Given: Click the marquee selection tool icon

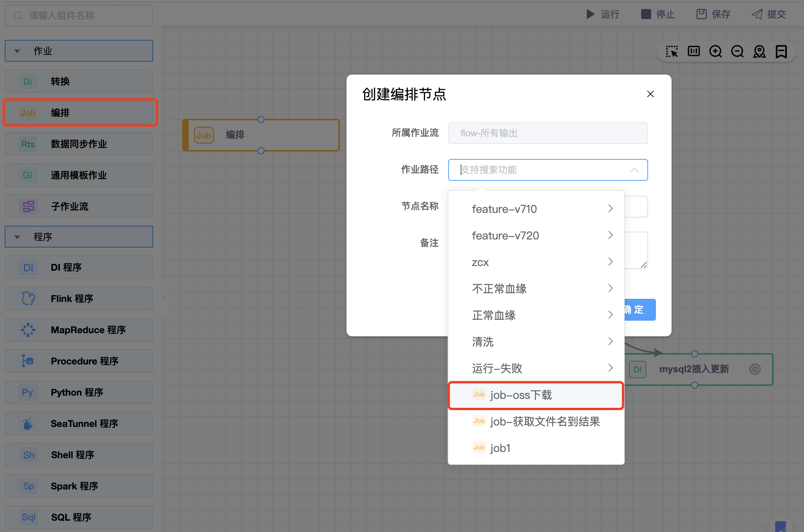Looking at the screenshot, I should tap(672, 52).
